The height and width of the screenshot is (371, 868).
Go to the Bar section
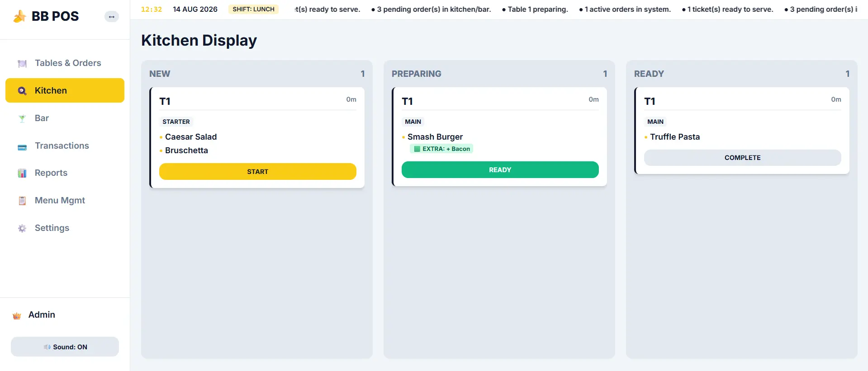65,118
